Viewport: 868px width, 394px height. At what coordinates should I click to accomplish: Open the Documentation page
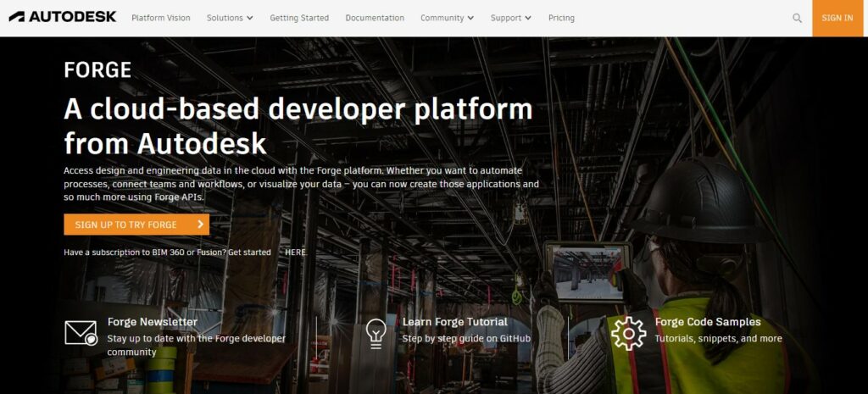(375, 18)
